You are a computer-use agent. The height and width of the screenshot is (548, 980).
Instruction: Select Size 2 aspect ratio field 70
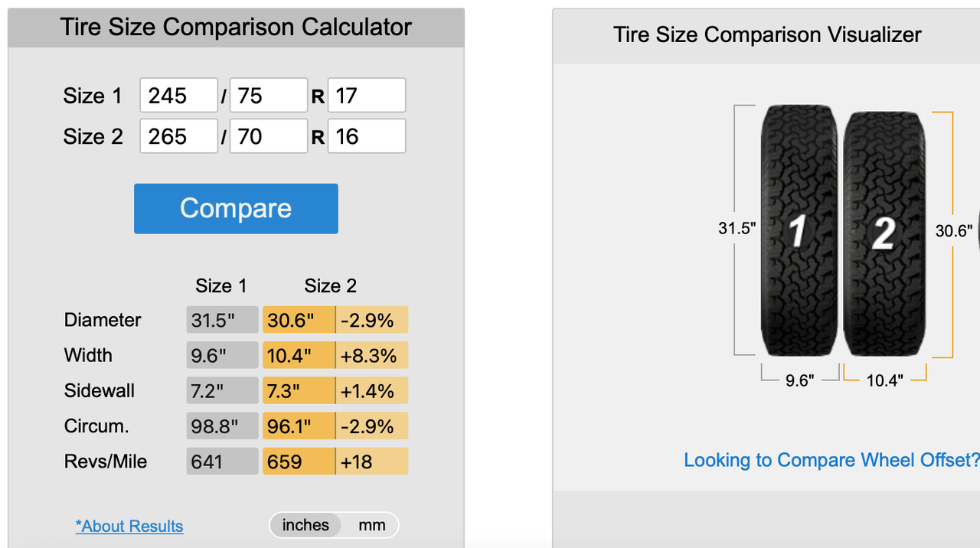tap(269, 136)
